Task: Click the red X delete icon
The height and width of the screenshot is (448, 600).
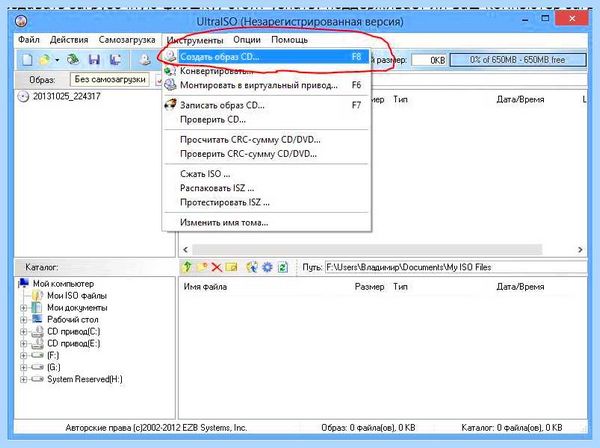Action: click(x=217, y=267)
